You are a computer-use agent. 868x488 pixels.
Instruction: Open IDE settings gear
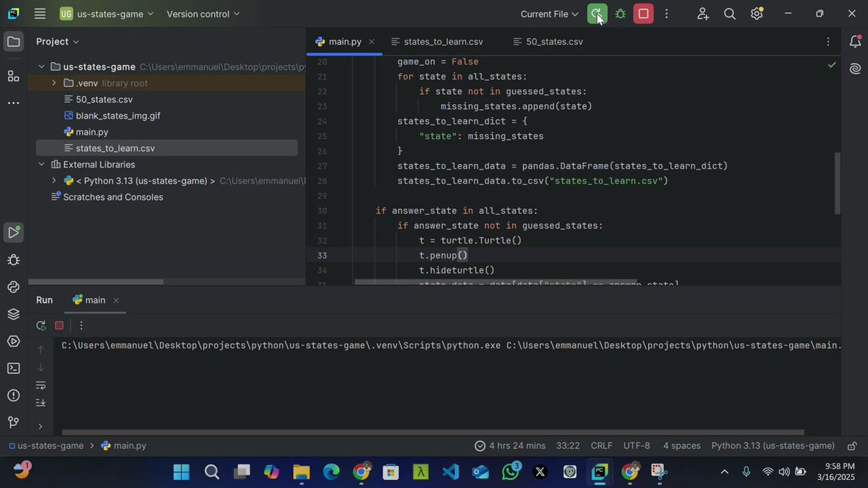tap(757, 14)
